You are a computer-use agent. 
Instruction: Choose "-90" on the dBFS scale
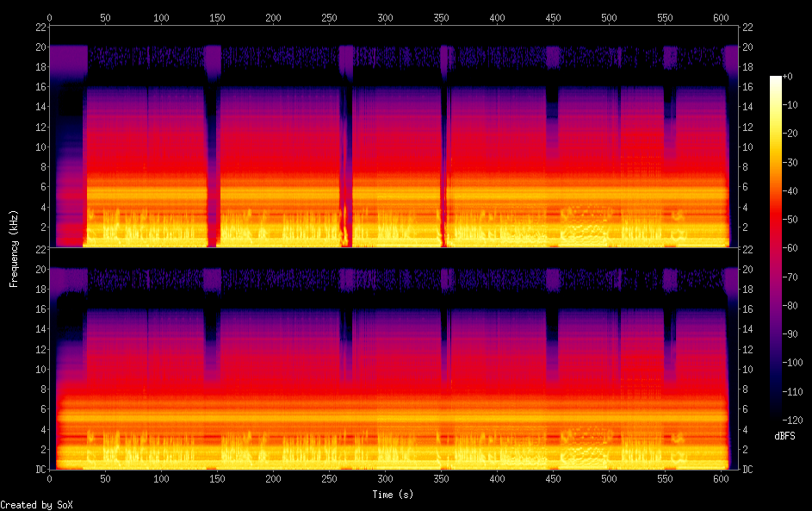tap(790, 333)
